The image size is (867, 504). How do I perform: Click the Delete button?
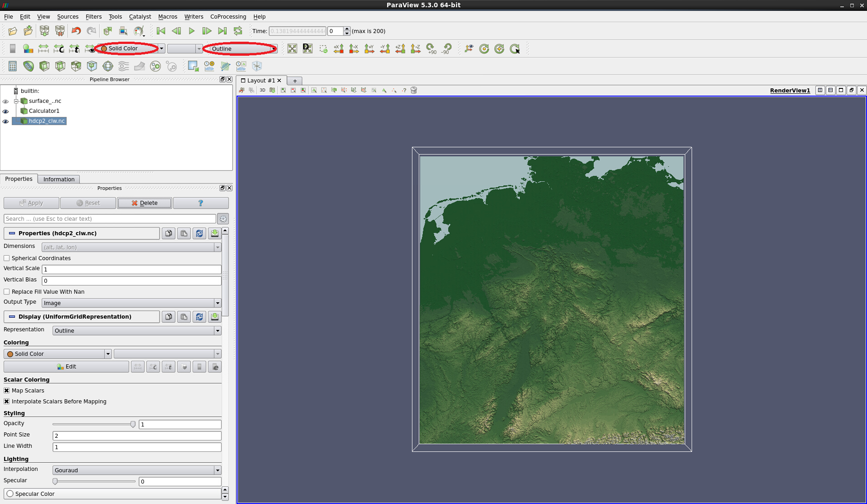[145, 203]
